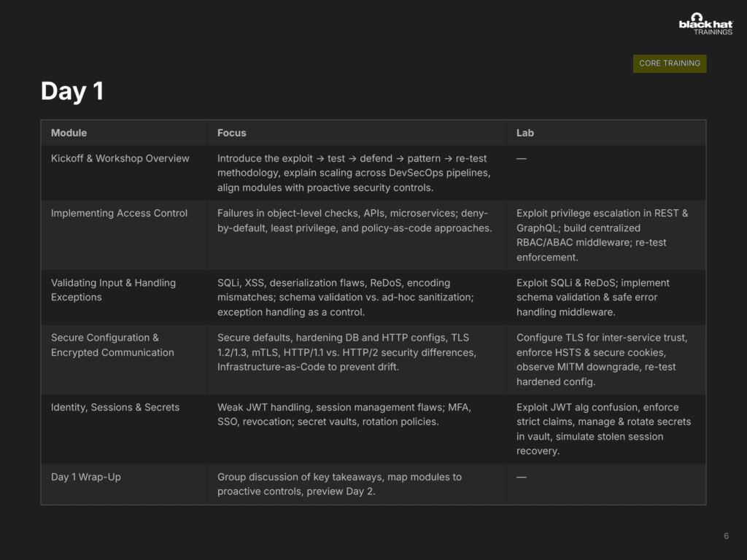Click the Day 1 Wrap-Up module cell
The height and width of the screenshot is (560, 747).
pyautogui.click(x=86, y=477)
